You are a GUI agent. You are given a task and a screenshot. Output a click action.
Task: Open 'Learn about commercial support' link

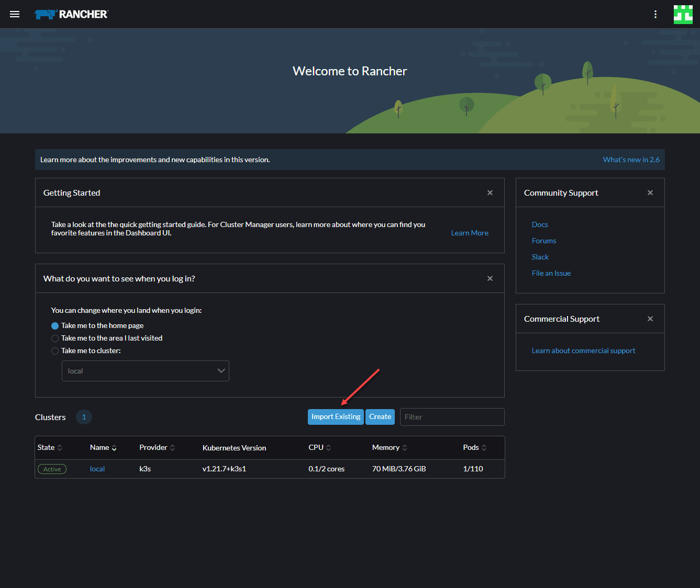pos(583,350)
